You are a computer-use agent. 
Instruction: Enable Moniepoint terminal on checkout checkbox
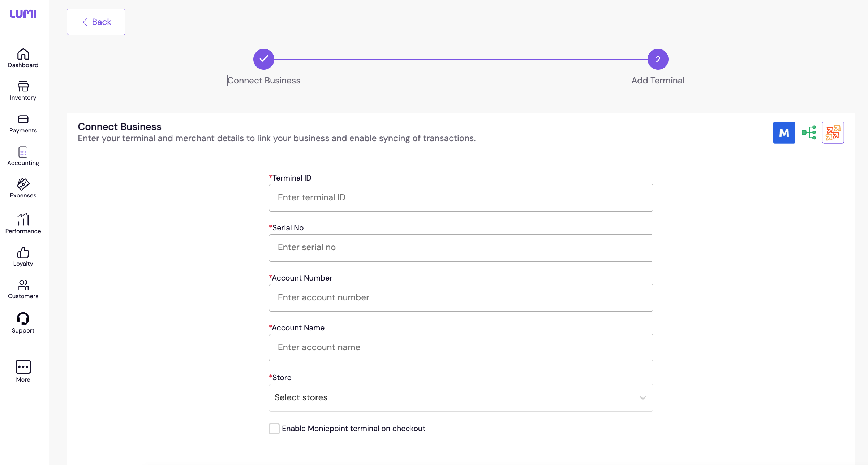(274, 429)
